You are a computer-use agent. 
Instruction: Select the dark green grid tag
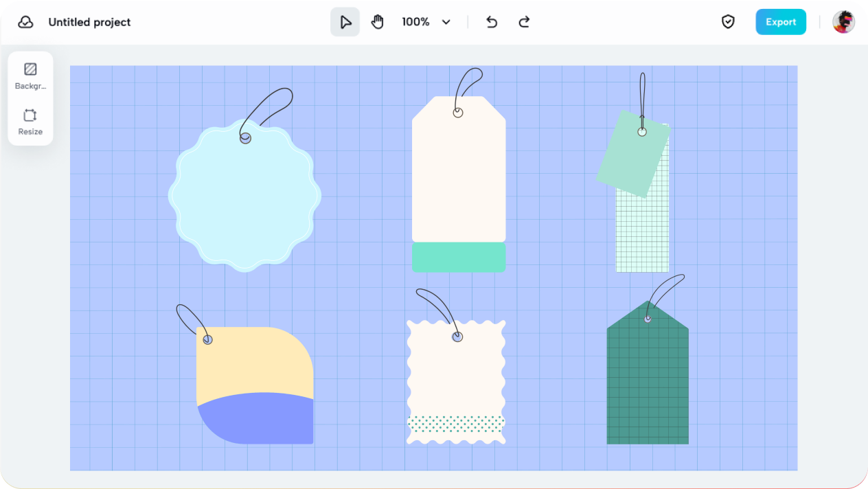click(648, 372)
